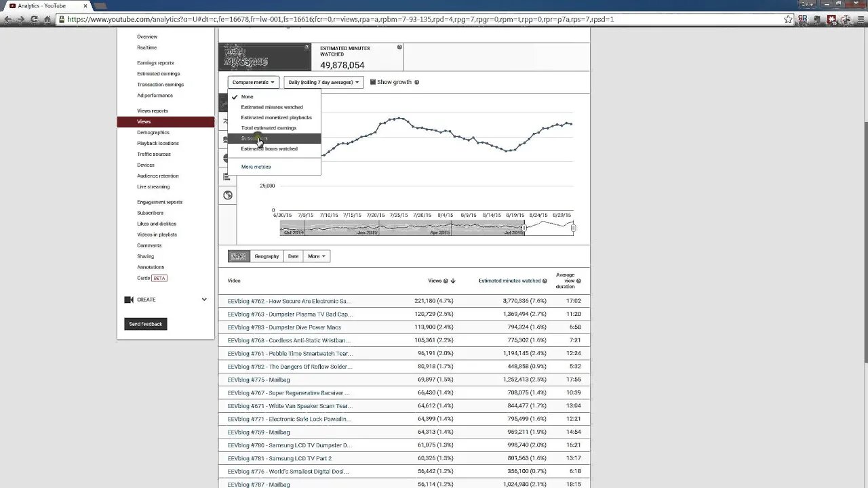Switch to the Geography tab
Image resolution: width=868 pixels, height=488 pixels.
(267, 256)
